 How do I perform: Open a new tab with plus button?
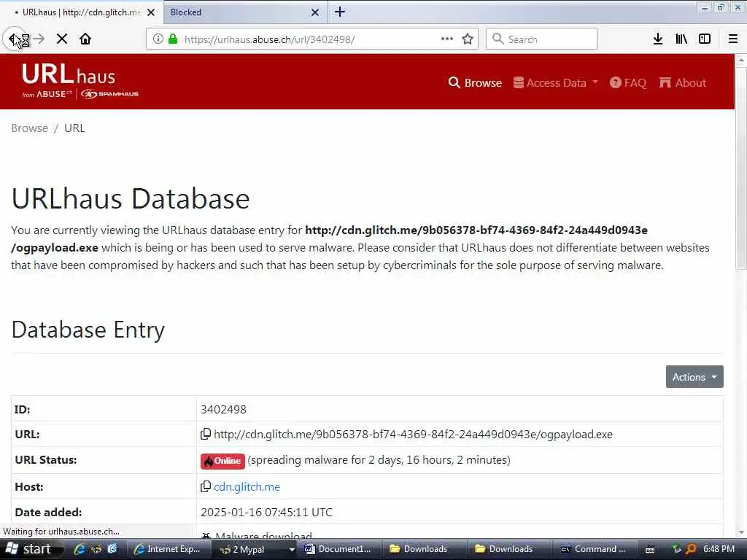pyautogui.click(x=340, y=12)
